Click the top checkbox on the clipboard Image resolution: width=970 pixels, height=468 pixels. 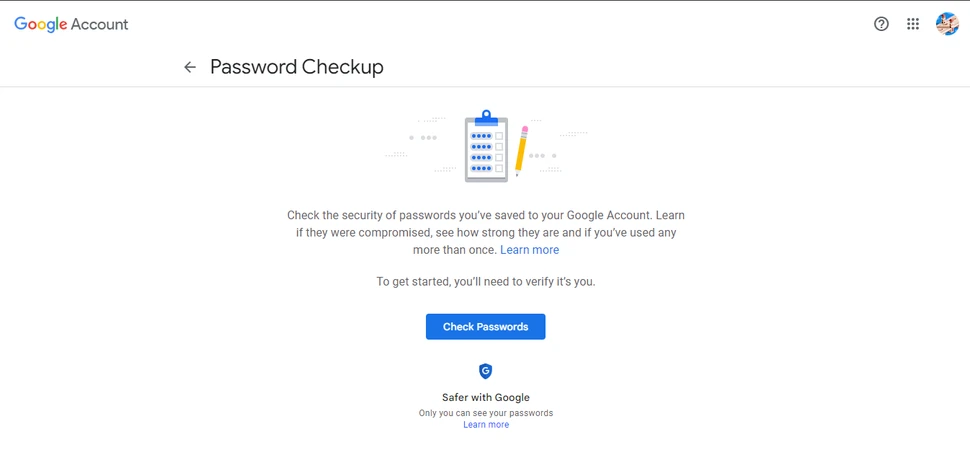[x=499, y=135]
